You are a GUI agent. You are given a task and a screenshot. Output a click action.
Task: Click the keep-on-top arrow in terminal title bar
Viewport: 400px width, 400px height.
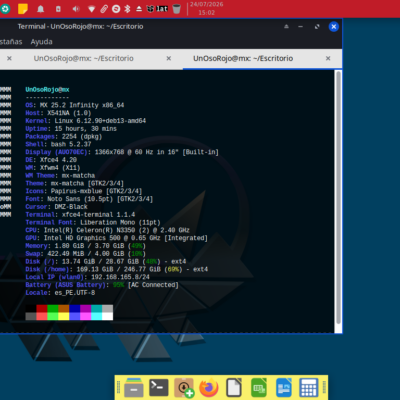tap(286, 26)
